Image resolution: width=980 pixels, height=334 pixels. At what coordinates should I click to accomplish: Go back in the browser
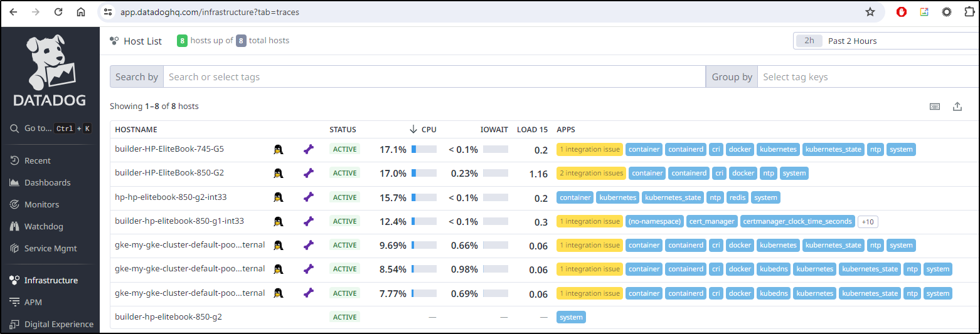(13, 12)
